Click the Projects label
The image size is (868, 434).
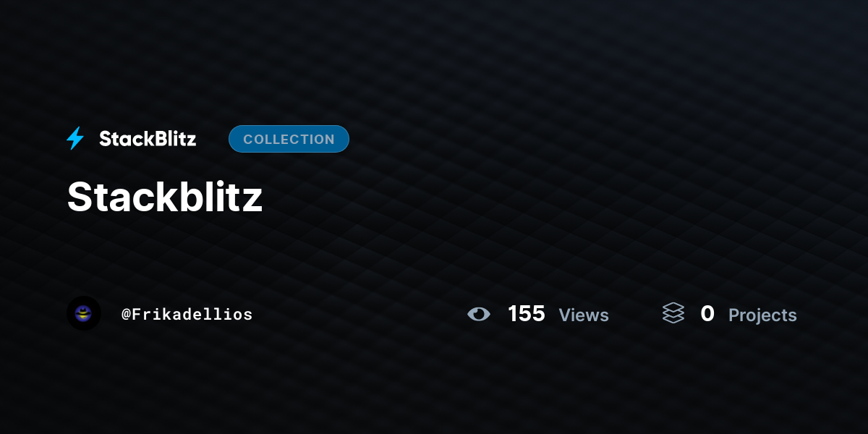pyautogui.click(x=762, y=315)
